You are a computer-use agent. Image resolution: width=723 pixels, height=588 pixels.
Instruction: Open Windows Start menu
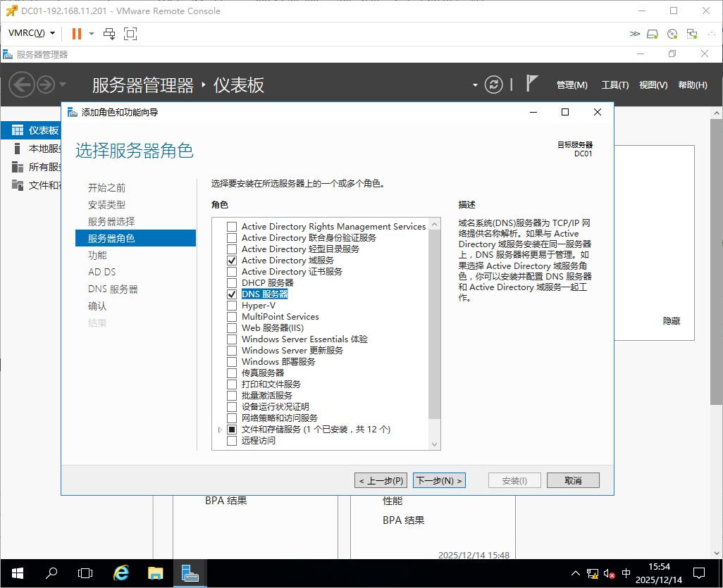point(17,573)
